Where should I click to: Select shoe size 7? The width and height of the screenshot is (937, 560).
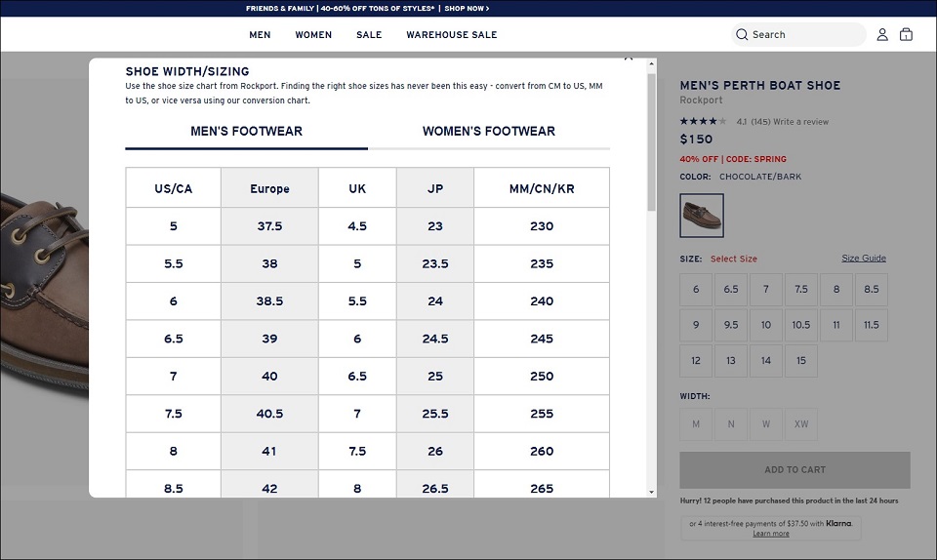(x=766, y=290)
